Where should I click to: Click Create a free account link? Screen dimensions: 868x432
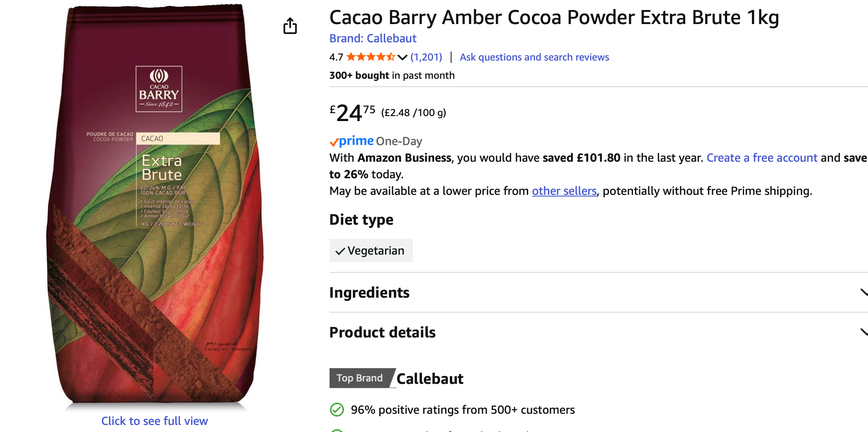(761, 158)
